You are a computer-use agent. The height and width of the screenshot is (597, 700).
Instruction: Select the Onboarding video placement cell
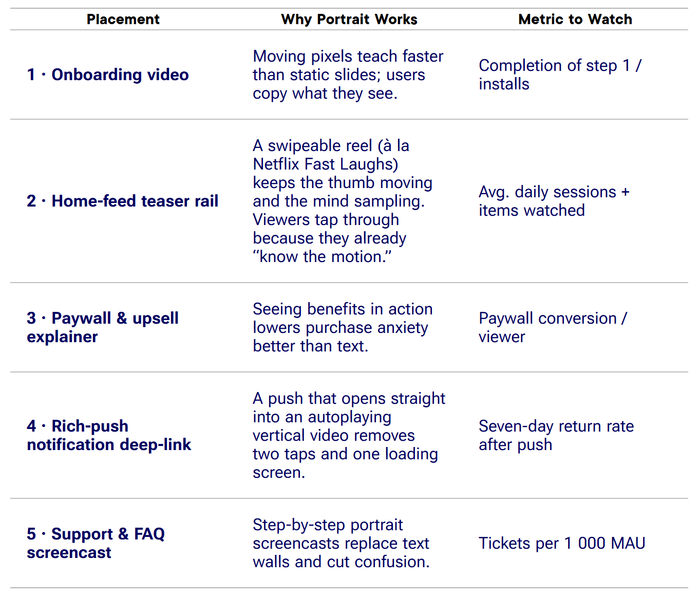pos(108,75)
